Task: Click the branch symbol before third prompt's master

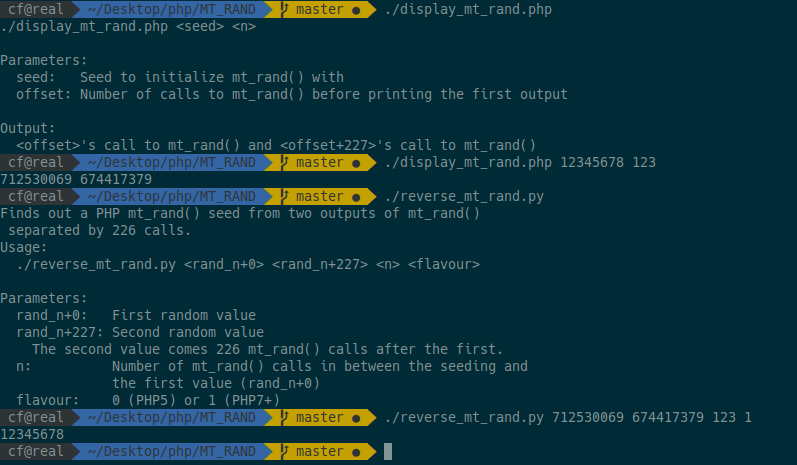Action: 285,196
